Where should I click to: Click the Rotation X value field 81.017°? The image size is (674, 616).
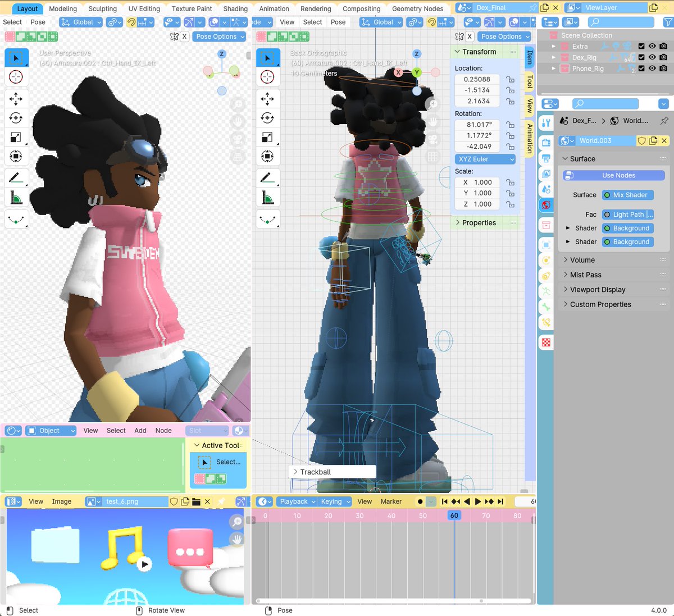pyautogui.click(x=478, y=125)
